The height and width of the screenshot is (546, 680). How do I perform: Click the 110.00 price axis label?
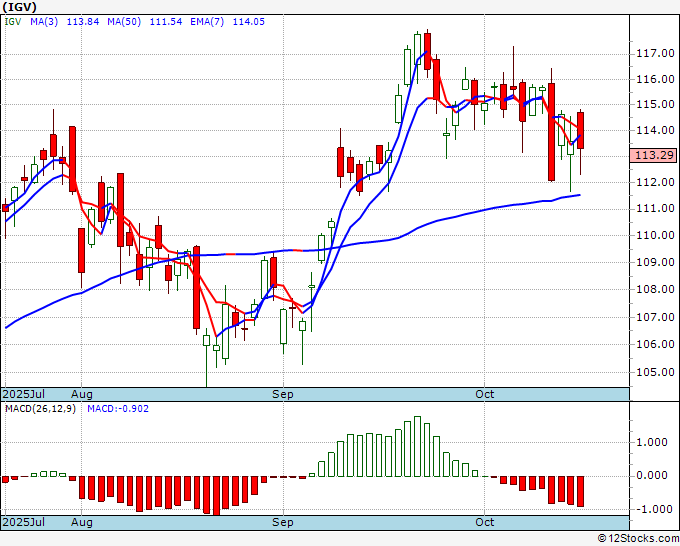click(655, 235)
